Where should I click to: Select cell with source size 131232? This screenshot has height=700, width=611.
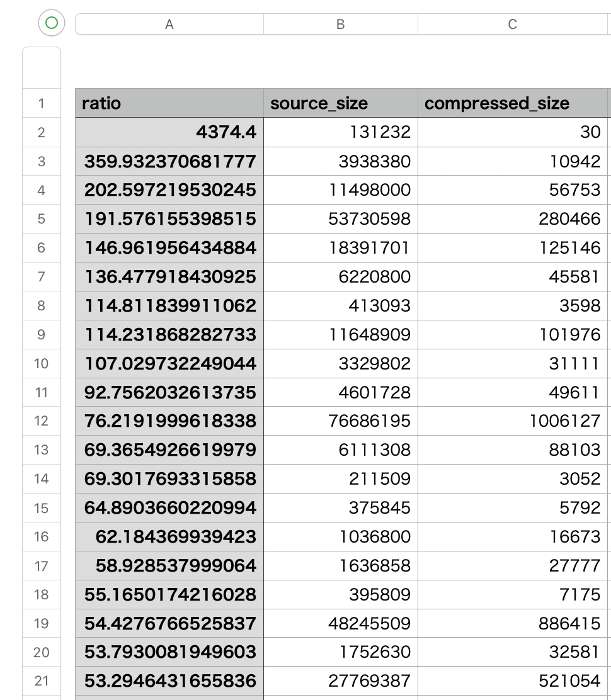(341, 132)
